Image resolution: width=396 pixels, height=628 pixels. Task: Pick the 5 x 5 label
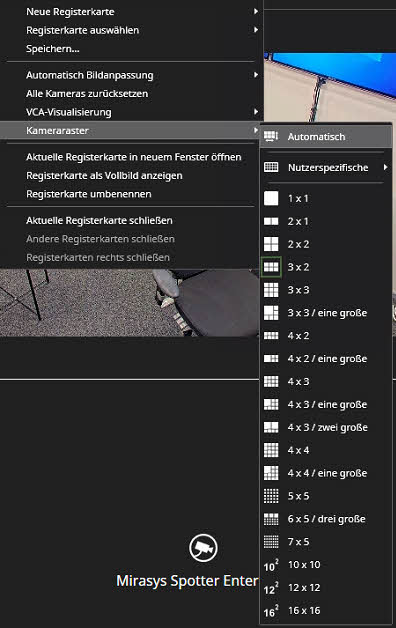click(298, 496)
